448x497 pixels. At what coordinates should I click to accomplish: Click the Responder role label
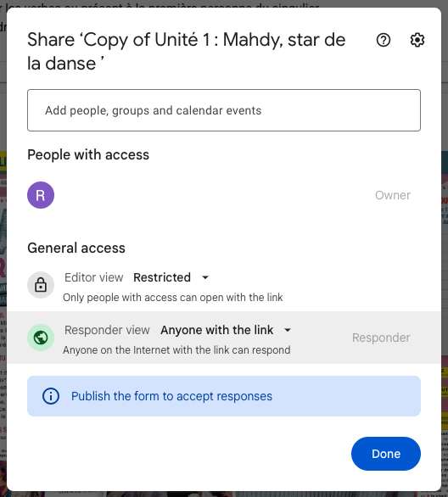[381, 338]
